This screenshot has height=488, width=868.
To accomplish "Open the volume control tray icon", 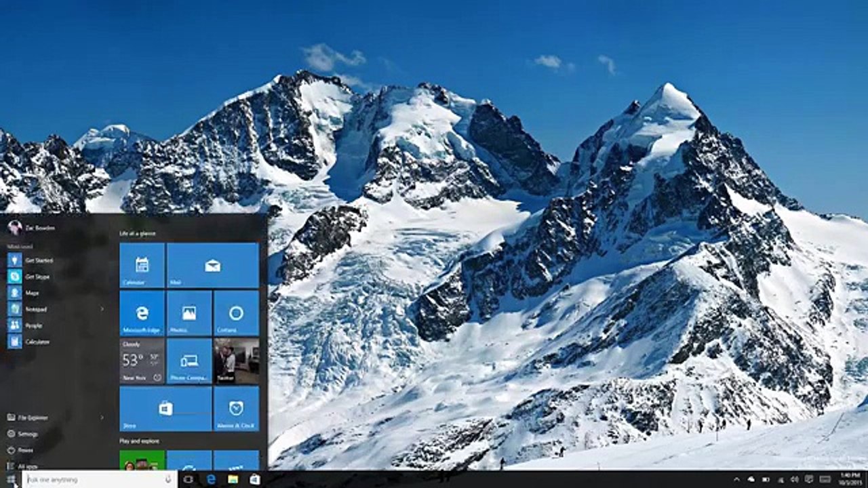I will click(793, 479).
